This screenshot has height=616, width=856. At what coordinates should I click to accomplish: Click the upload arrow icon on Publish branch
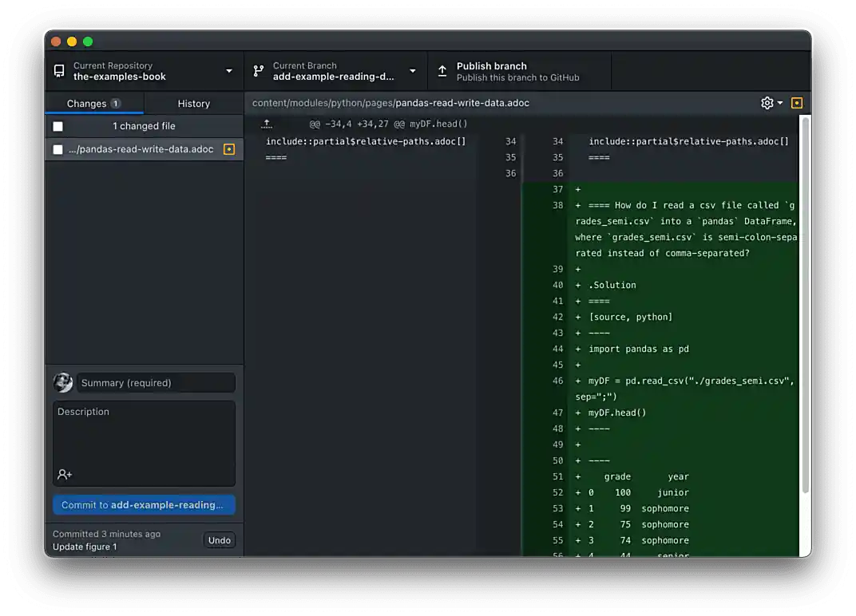coord(442,71)
